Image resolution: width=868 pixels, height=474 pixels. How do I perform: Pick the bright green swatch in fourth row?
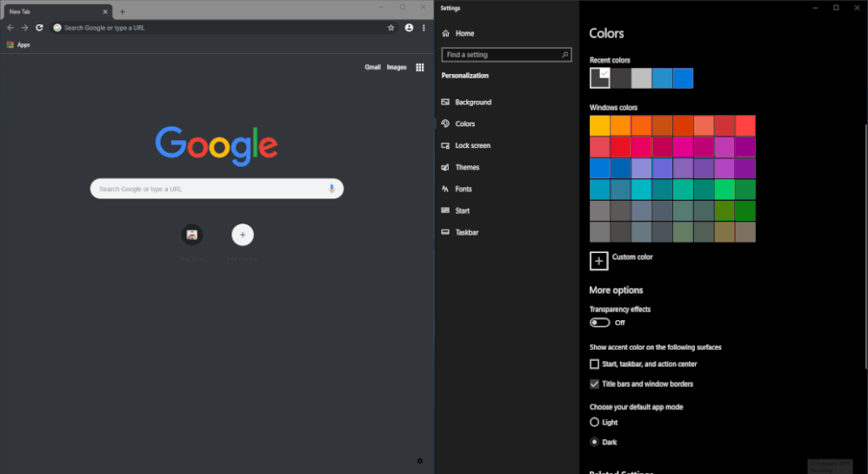[724, 190]
